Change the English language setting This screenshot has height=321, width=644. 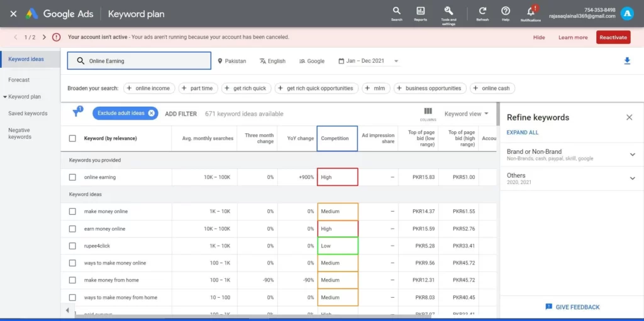pos(273,61)
